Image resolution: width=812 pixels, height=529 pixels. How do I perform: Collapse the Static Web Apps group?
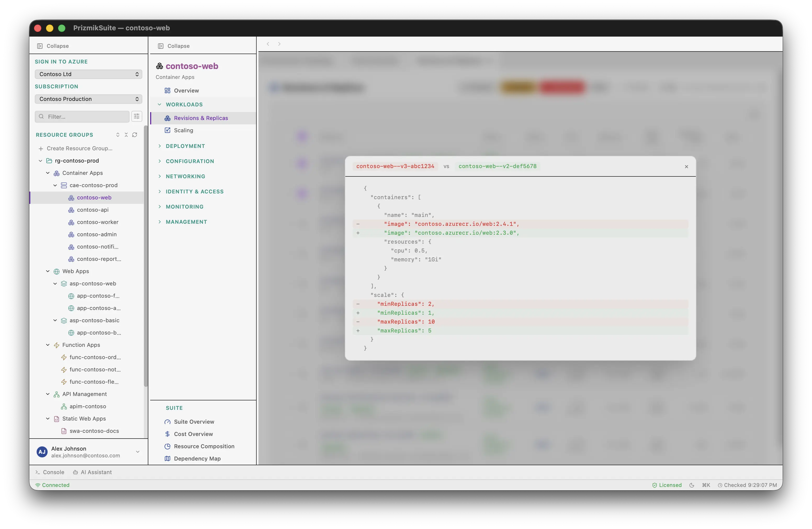coord(48,418)
